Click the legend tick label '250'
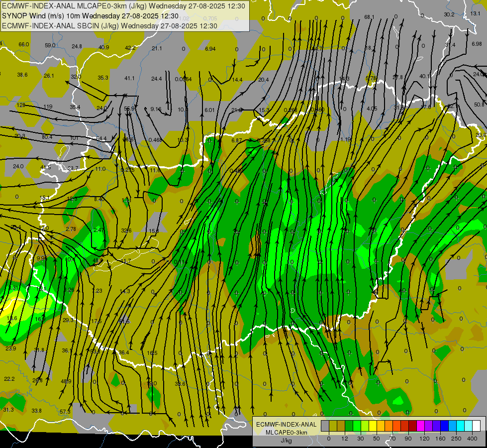Screen dimensions: 487x448 tap(456, 439)
